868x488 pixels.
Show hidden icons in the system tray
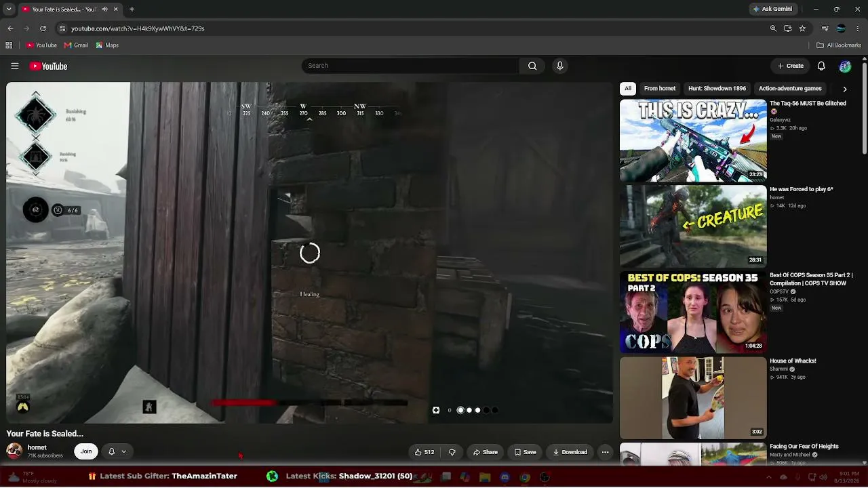pos(768,477)
